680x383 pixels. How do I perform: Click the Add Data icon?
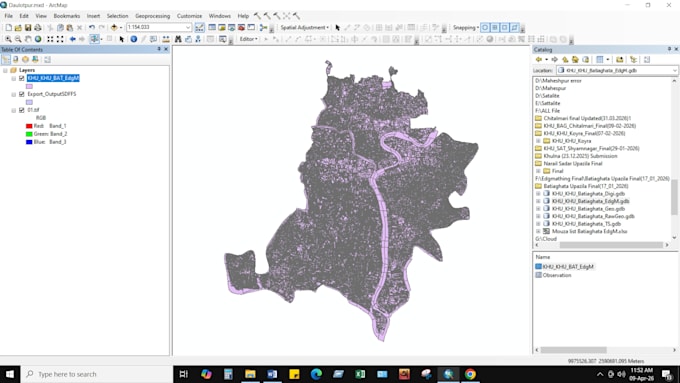click(114, 27)
